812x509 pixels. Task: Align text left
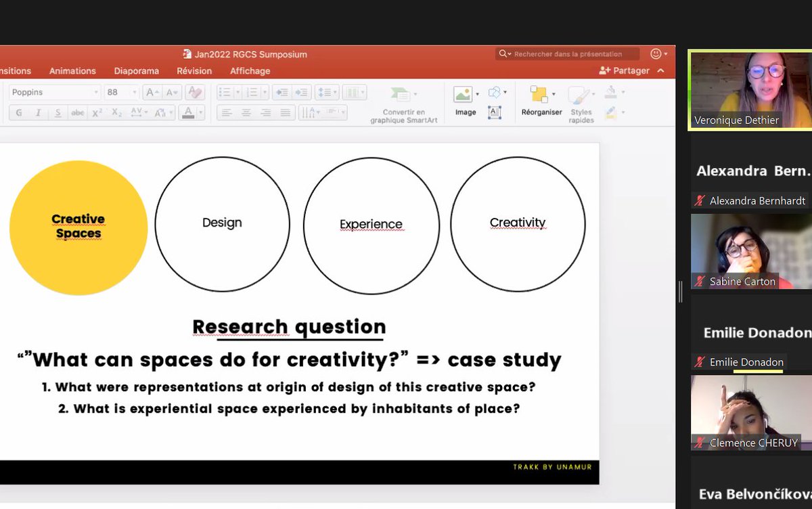[227, 113]
